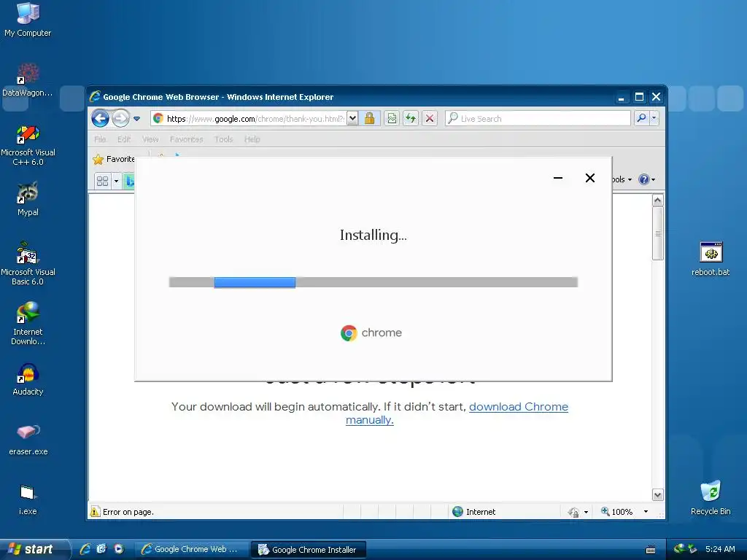747x560 pixels.
Task: Select eraser.exe desktop icon
Action: pyautogui.click(x=28, y=440)
